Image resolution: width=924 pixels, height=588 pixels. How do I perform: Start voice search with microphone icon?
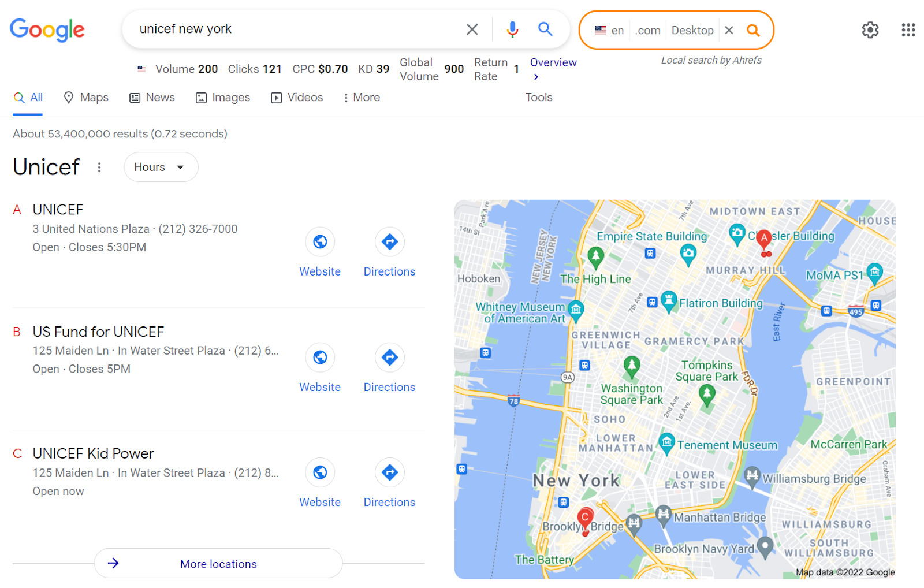(x=512, y=29)
